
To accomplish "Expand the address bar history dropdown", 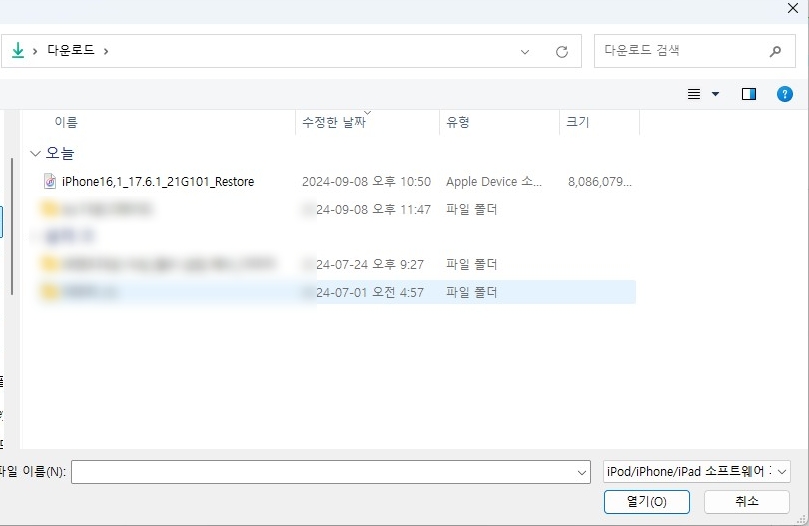I will tap(526, 51).
